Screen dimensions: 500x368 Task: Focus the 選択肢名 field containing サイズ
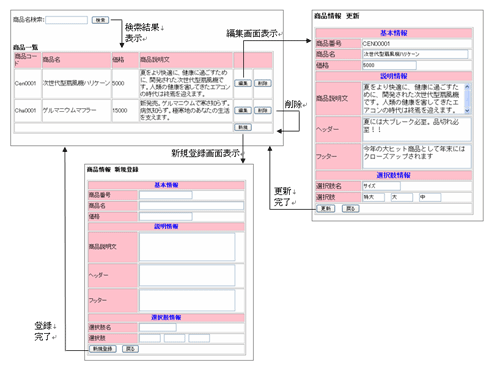click(381, 186)
